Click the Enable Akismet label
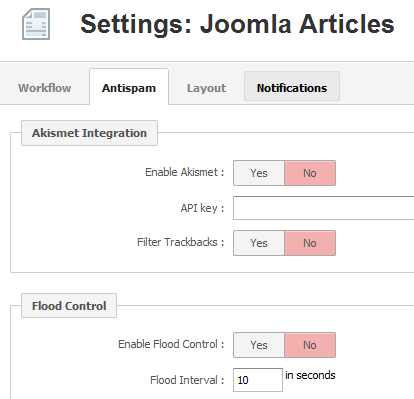The image size is (414, 399). (184, 172)
